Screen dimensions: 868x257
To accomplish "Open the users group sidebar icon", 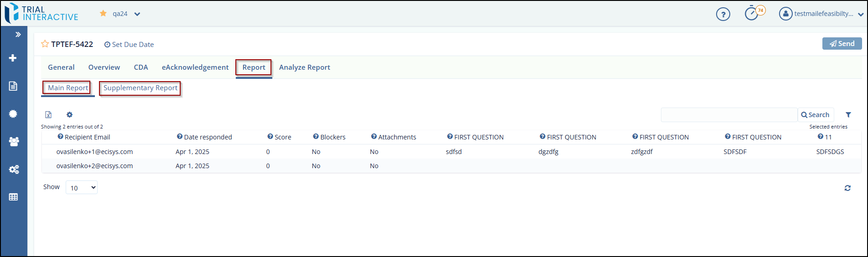I will click(14, 142).
